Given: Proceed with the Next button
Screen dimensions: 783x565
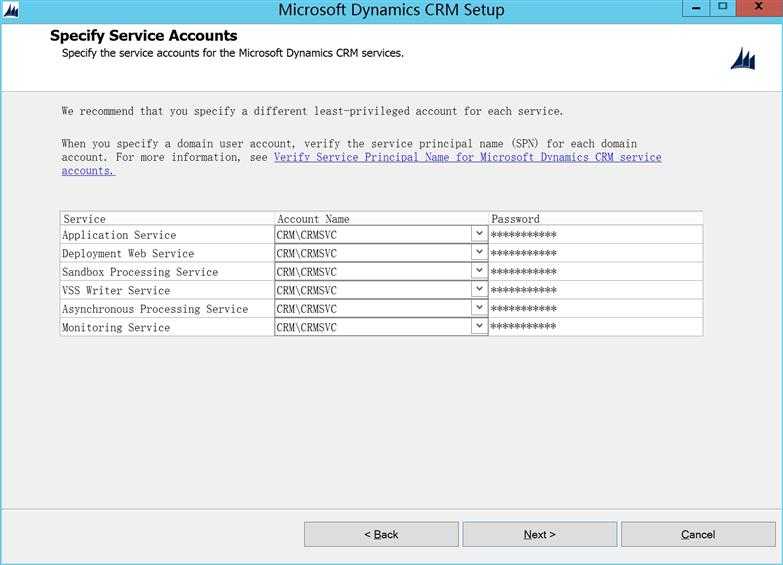Looking at the screenshot, I should pos(539,535).
